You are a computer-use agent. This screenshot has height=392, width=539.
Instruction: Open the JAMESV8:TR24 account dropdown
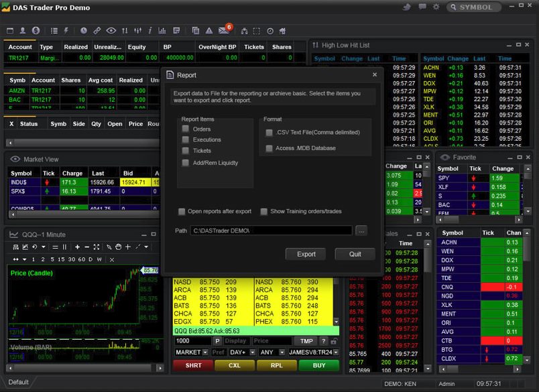[314, 352]
